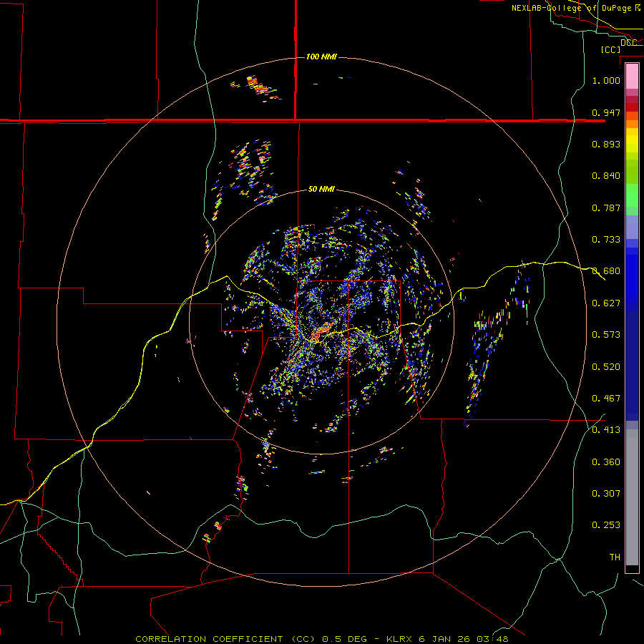This screenshot has height=644, width=644.
Task: Select the 0.947 legend value
Action: 606,112
